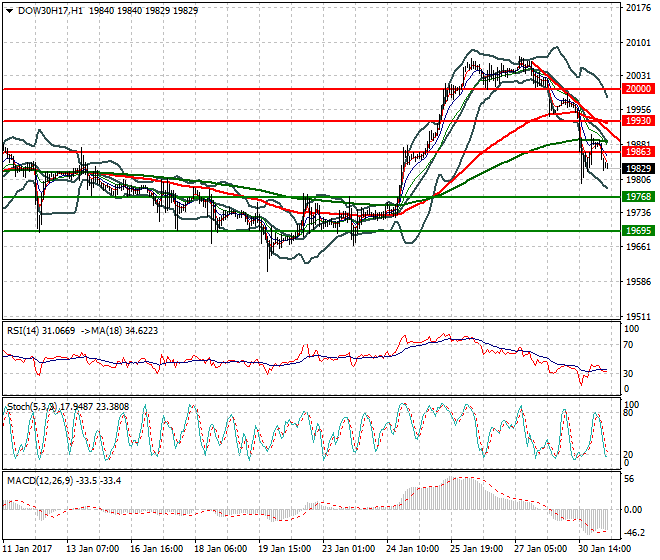Select the 80 level on Stochastic scale
The height and width of the screenshot is (560, 660).
pos(628,413)
